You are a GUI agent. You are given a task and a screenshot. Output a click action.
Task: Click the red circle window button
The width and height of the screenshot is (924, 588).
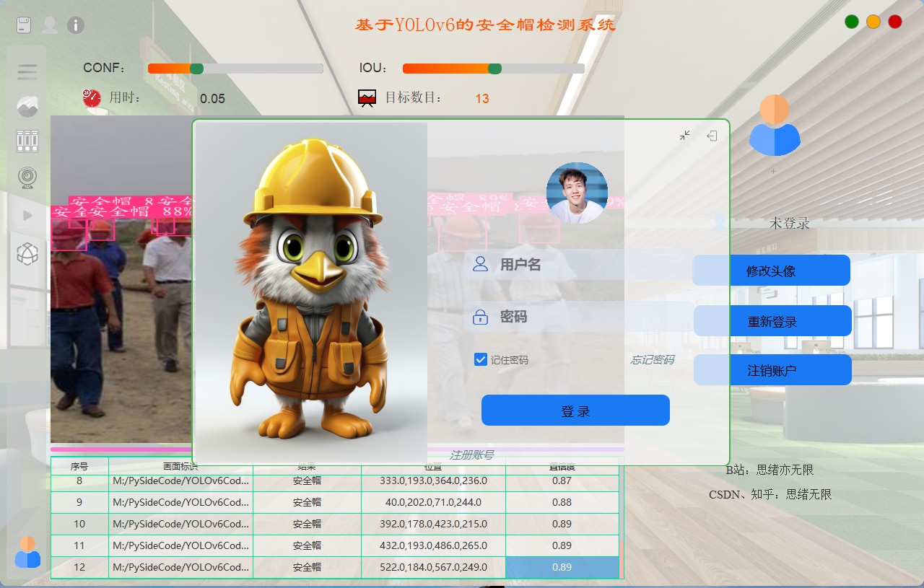tap(895, 22)
